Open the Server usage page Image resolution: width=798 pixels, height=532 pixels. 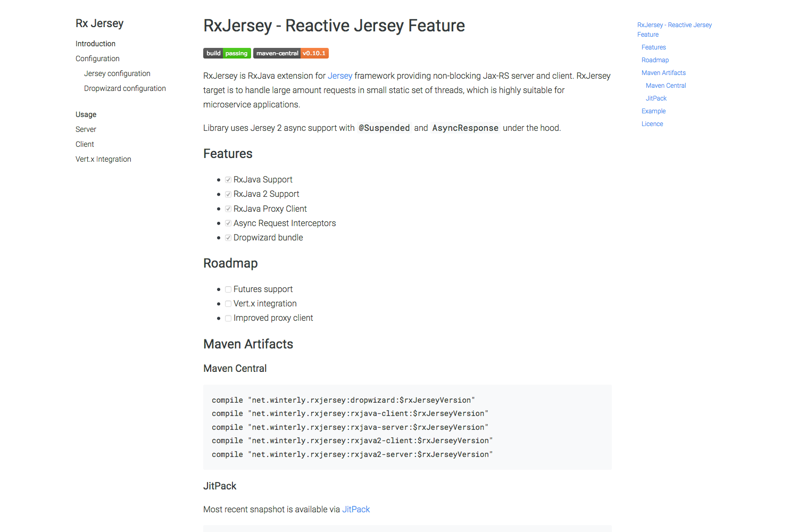(86, 129)
